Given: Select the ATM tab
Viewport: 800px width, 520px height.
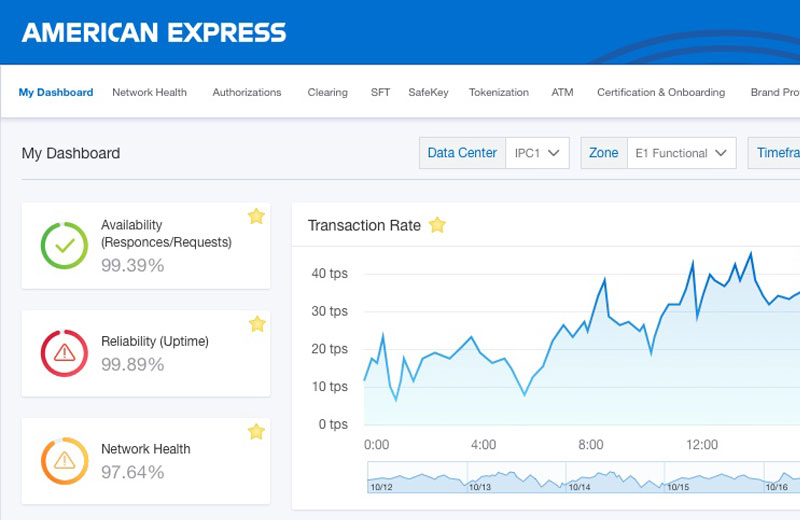Looking at the screenshot, I should 562,92.
